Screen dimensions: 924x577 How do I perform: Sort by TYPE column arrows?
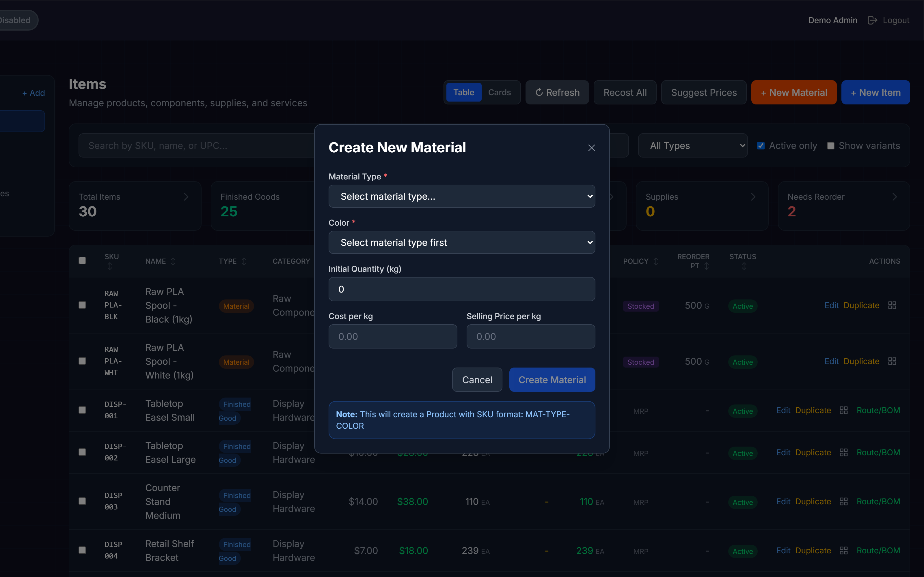pyautogui.click(x=244, y=261)
